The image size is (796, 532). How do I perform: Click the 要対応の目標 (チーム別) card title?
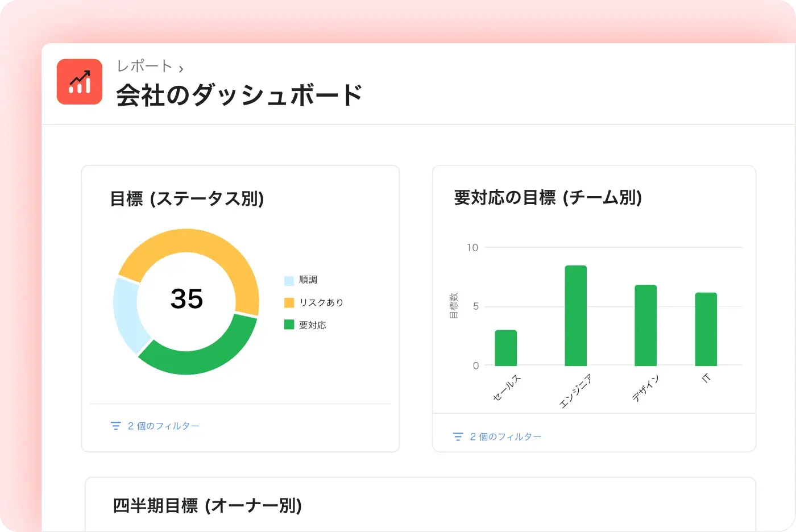(548, 198)
